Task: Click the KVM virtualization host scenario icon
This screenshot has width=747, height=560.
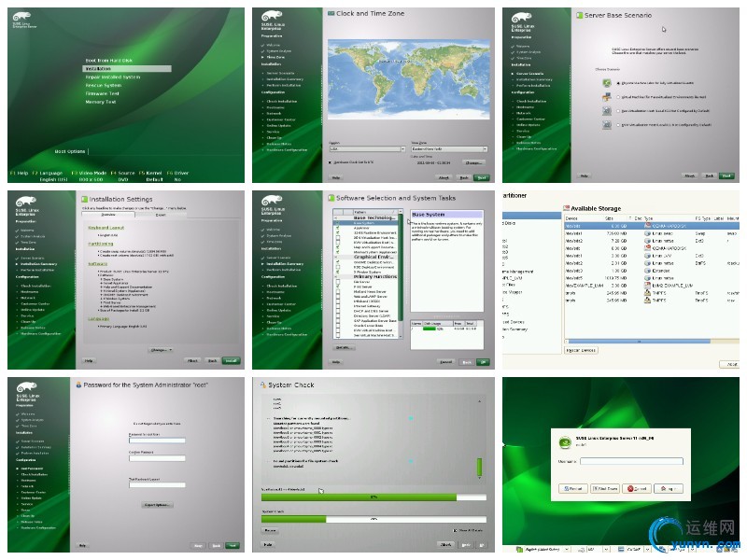Action: (606, 124)
